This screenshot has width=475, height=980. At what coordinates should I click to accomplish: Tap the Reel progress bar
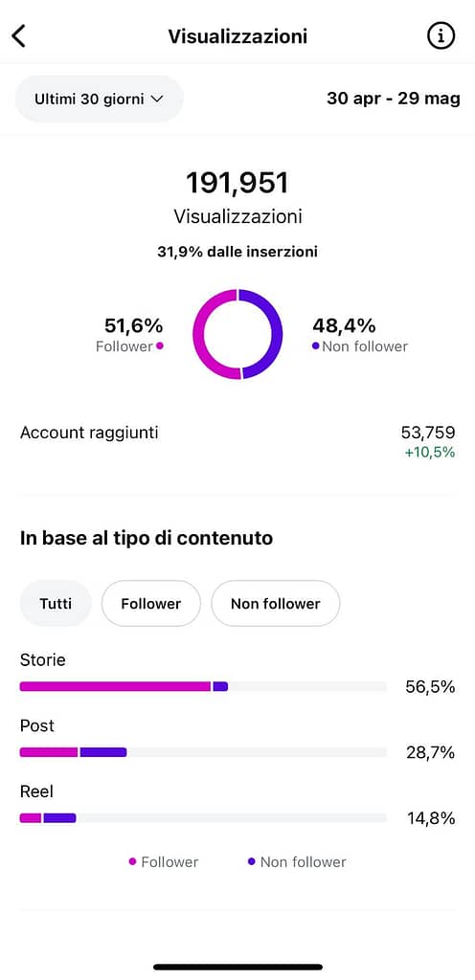click(203, 817)
